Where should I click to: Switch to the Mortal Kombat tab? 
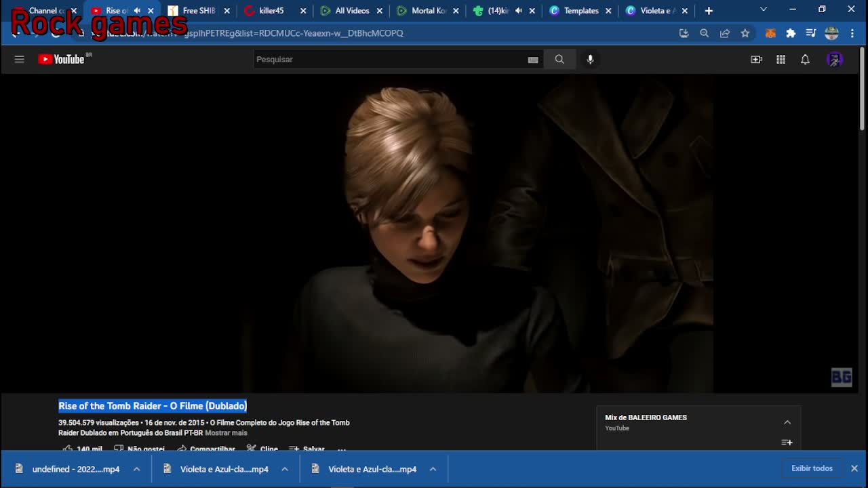429,11
